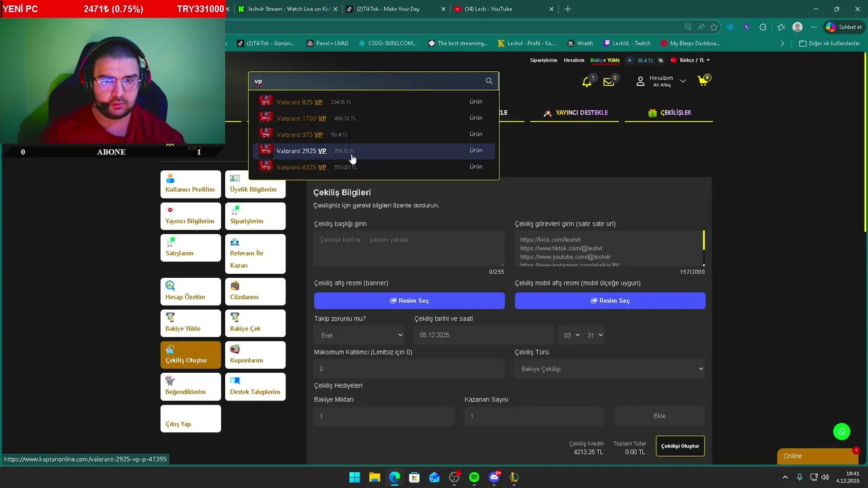This screenshot has width=868, height=488.
Task: Open browser Extensions puzzle icon
Action: (x=763, y=27)
